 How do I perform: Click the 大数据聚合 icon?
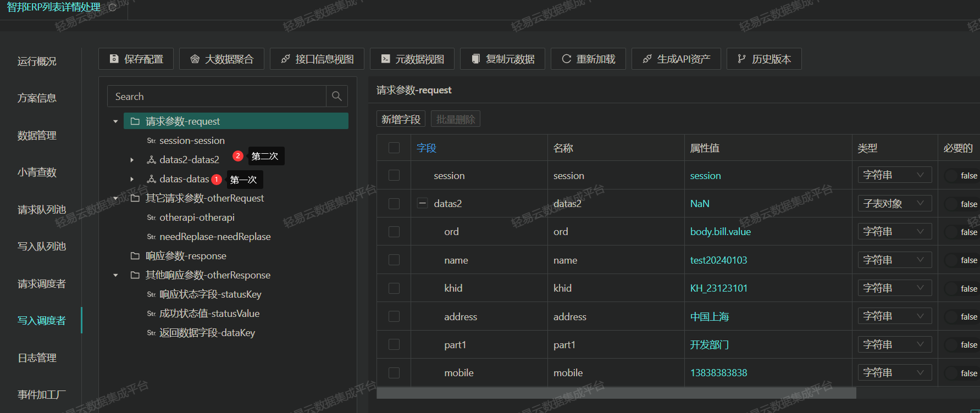pos(195,59)
